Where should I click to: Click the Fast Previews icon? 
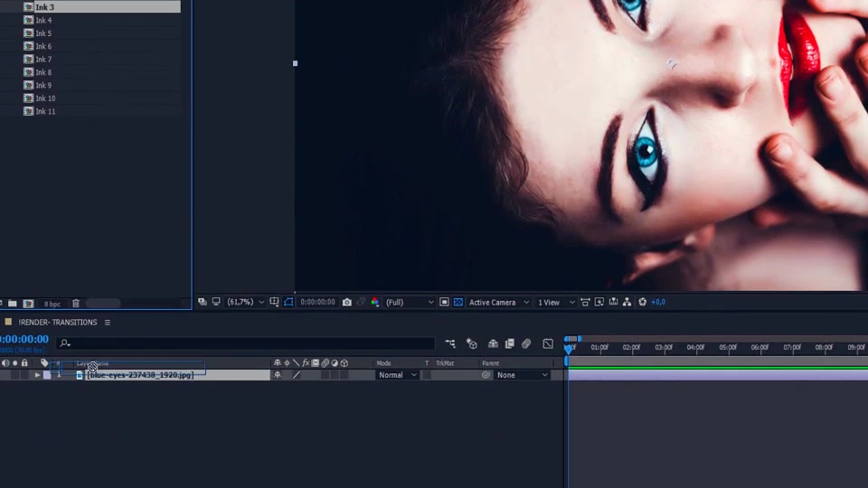click(x=599, y=302)
